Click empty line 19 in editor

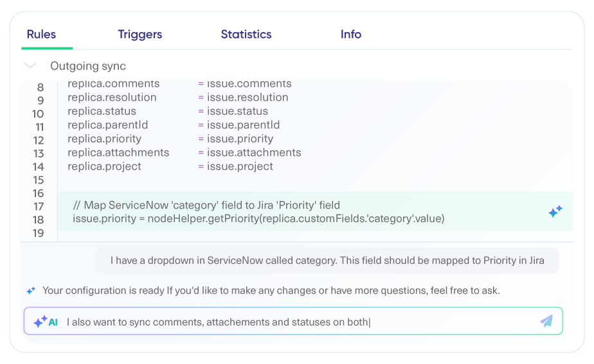tap(257, 233)
